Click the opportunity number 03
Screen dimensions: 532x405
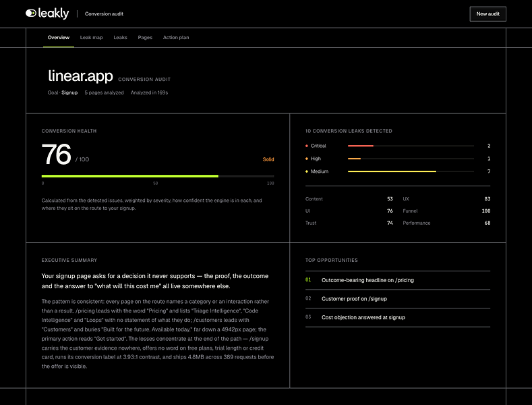point(308,317)
